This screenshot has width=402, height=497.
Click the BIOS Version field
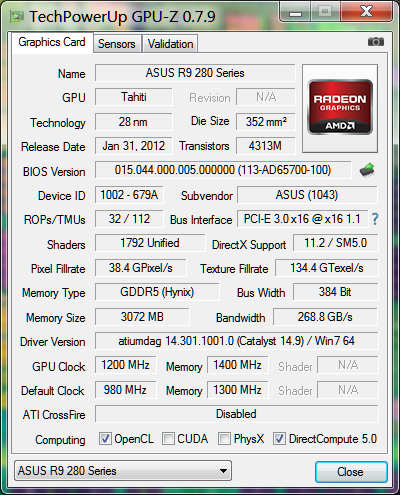pos(223,170)
